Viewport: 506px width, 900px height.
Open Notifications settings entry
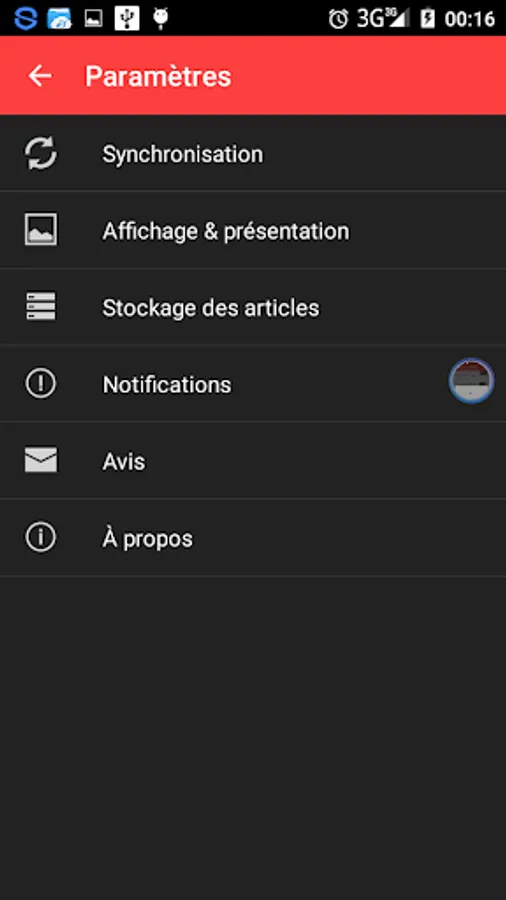[253, 384]
